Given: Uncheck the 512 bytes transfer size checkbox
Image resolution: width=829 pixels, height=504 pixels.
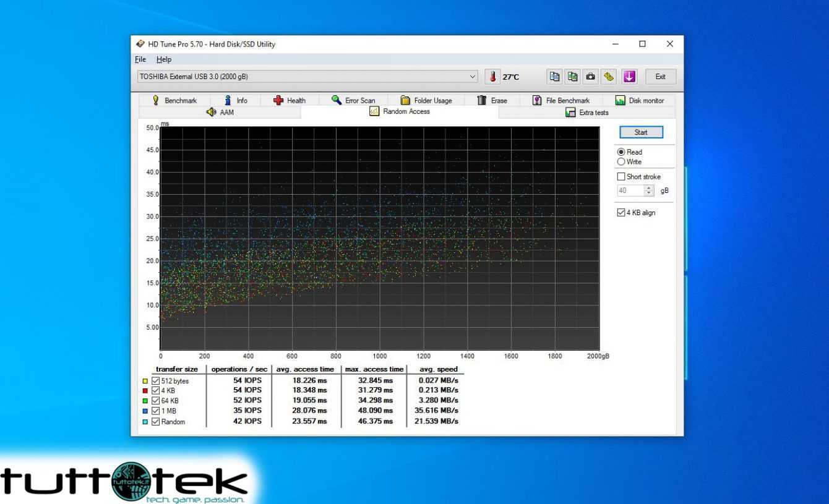Looking at the screenshot, I should [x=156, y=381].
